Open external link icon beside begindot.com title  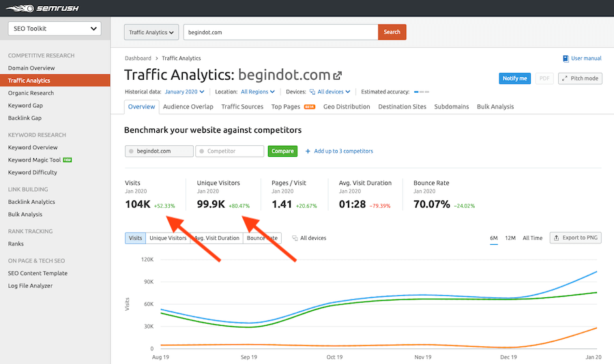tap(338, 76)
